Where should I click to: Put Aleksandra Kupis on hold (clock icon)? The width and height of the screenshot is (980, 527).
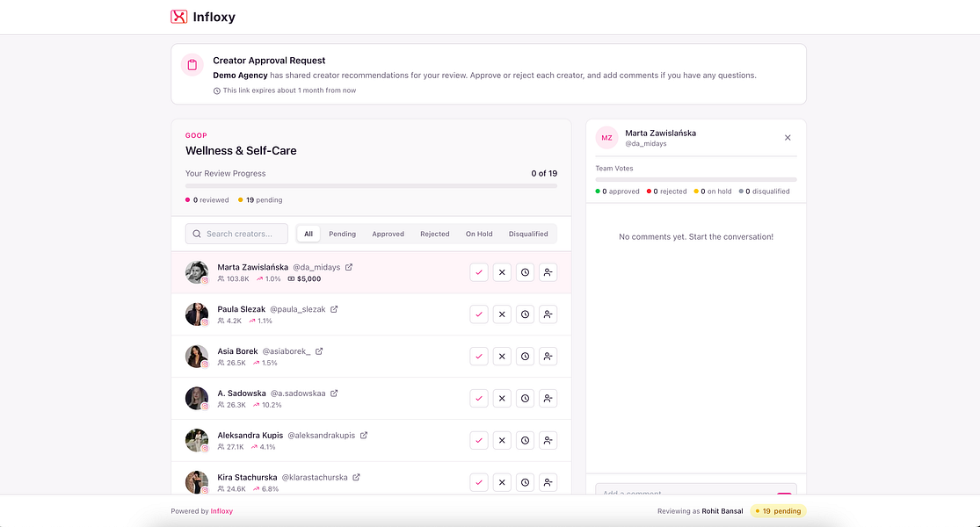point(525,440)
